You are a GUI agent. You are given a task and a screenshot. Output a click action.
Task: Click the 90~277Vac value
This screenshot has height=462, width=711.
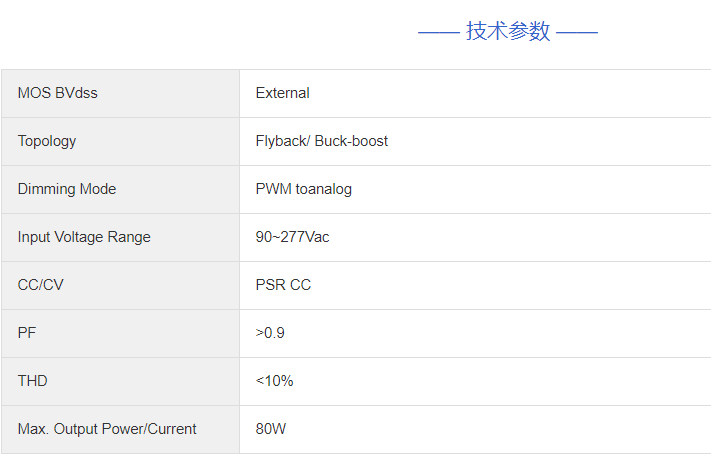click(x=293, y=237)
